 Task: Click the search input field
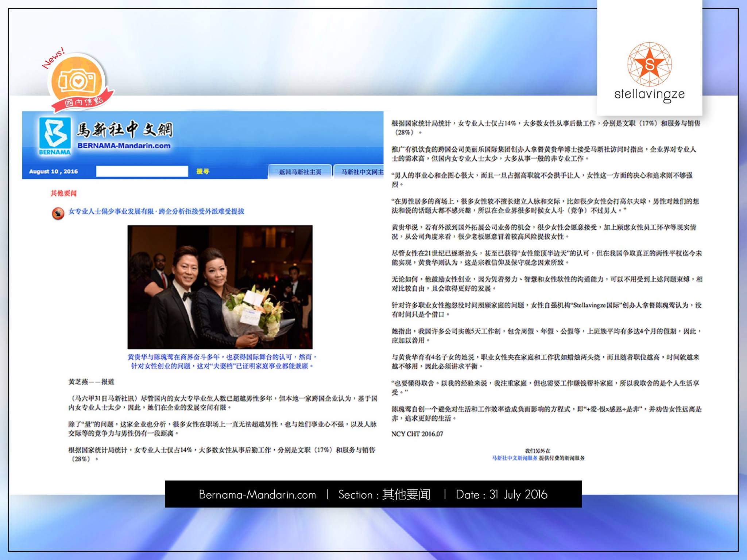tap(142, 171)
